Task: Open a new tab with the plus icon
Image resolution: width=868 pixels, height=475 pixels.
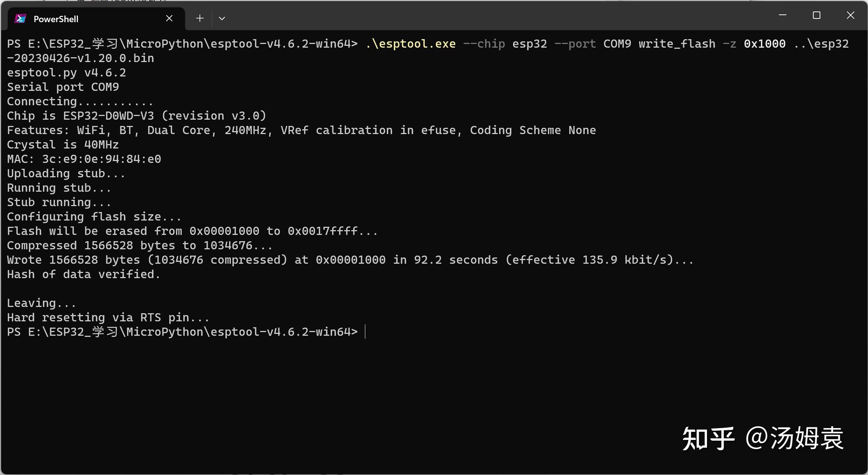Action: [200, 18]
